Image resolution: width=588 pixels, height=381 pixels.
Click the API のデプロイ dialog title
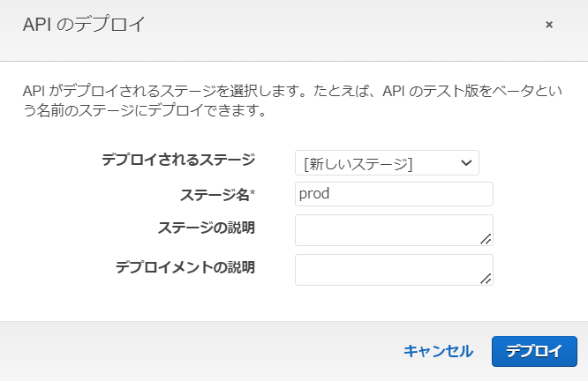tap(83, 24)
